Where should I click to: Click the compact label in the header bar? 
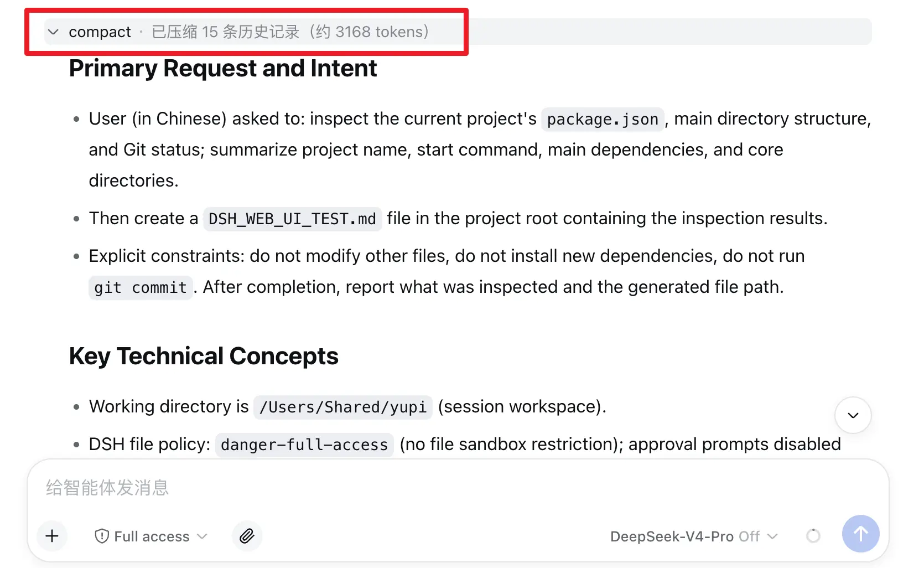(x=100, y=32)
